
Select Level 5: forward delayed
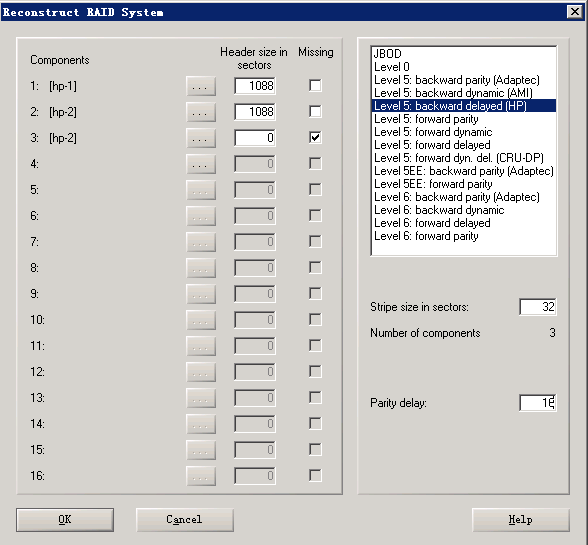coord(464,145)
